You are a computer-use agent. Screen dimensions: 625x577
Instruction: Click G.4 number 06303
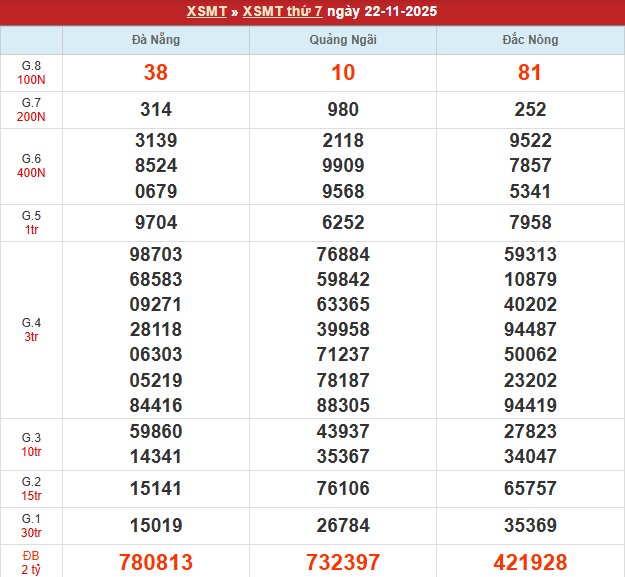[x=156, y=355]
